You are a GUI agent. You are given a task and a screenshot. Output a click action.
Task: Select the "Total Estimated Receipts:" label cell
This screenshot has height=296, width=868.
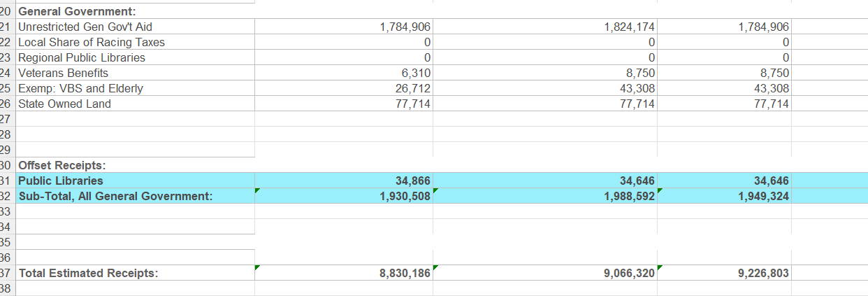(x=88, y=273)
